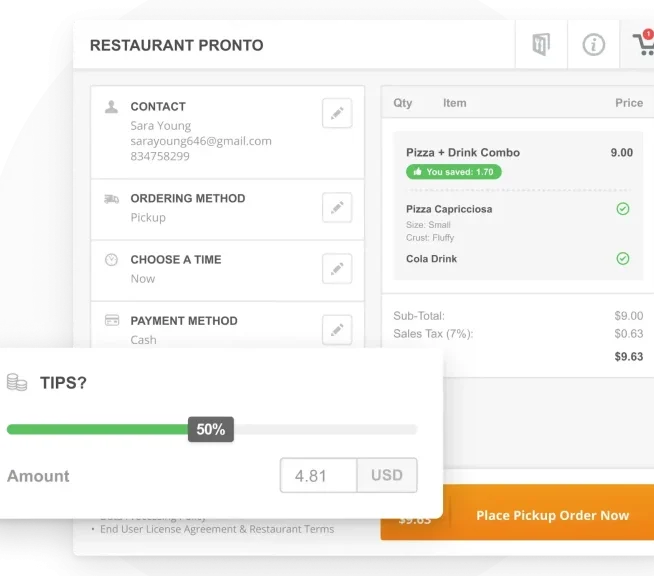Edit the Ordering Method with pencil icon
This screenshot has width=654, height=576.
tap(337, 207)
